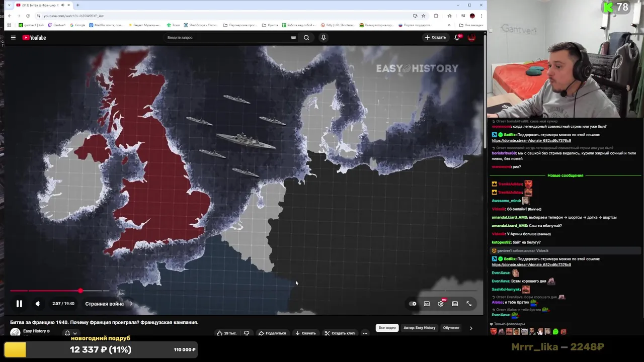The image size is (644, 362).
Task: Open the YouTube account avatar menu
Action: (472, 38)
